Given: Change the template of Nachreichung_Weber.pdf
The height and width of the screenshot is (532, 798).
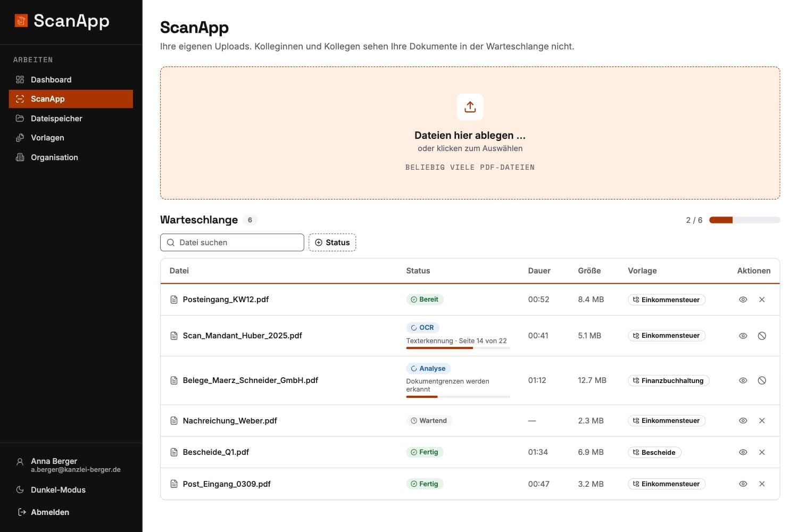Looking at the screenshot, I should pos(667,421).
